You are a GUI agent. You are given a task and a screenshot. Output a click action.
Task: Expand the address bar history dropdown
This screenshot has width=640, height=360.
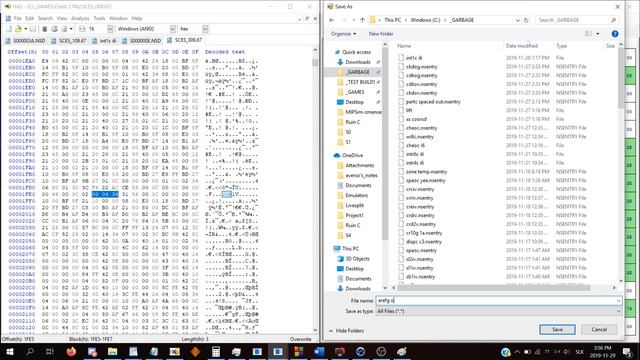tap(518, 20)
